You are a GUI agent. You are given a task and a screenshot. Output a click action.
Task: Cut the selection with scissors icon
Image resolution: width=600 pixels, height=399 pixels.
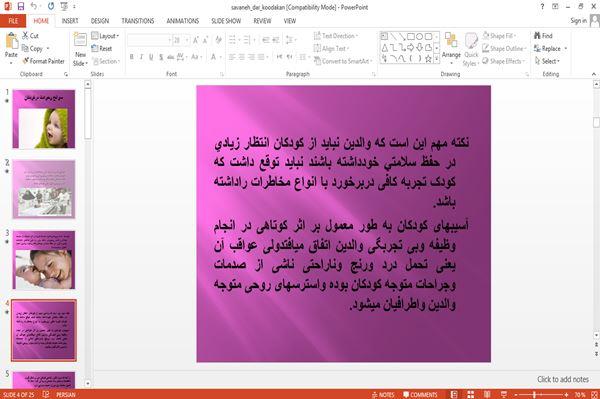click(x=30, y=36)
